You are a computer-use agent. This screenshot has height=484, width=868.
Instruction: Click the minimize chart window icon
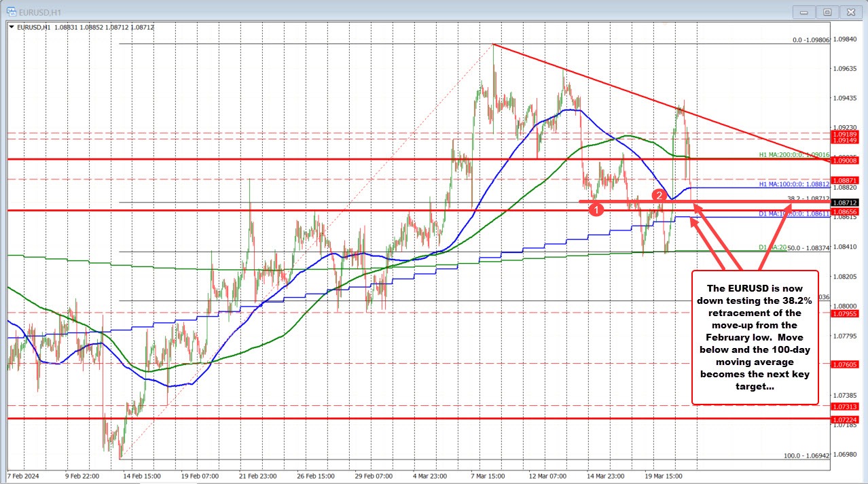(x=803, y=12)
